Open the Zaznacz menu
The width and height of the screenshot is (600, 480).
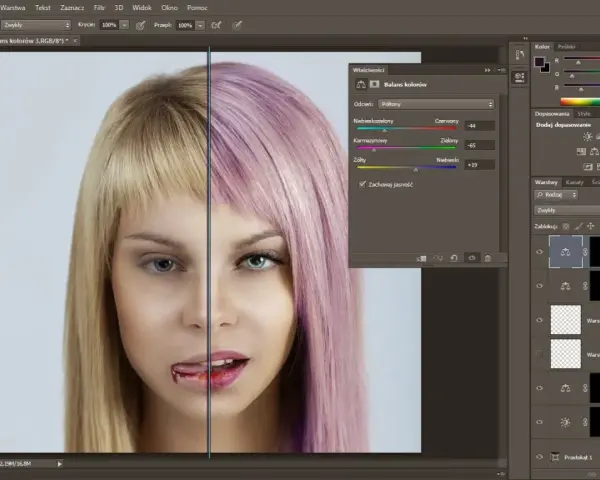[72, 8]
